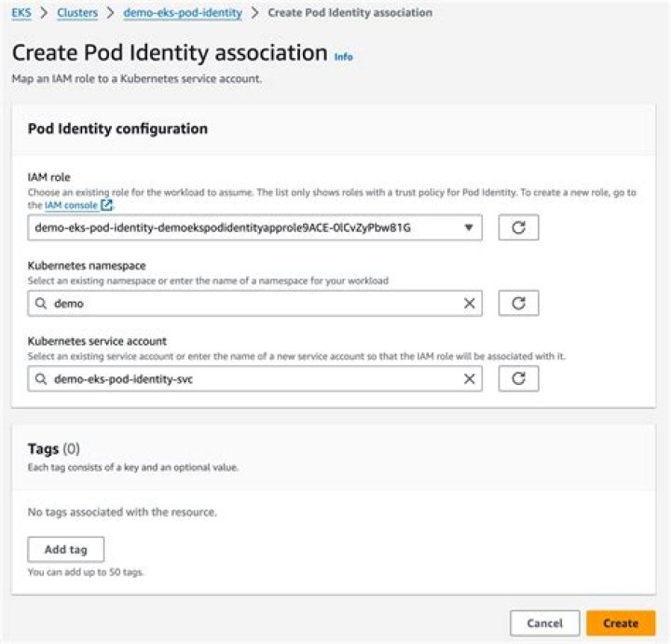
Task: Clear the 'demo' namespace value
Action: click(x=469, y=303)
